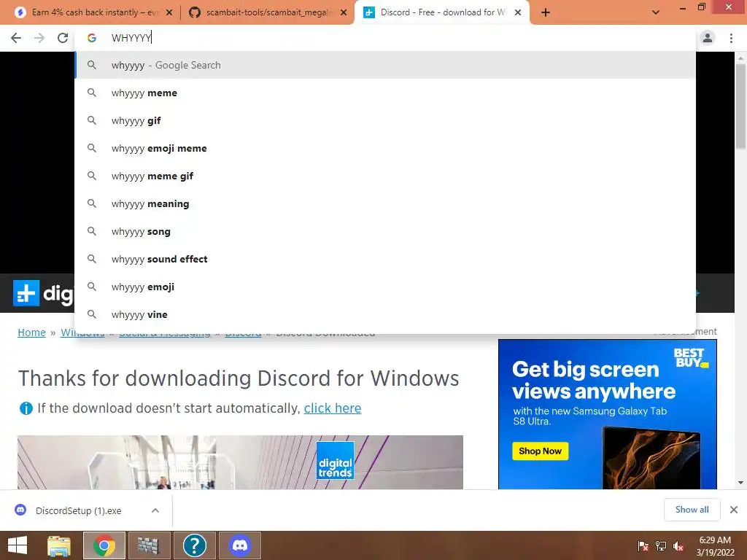The height and width of the screenshot is (560, 747).
Task: Open Discord from the taskbar
Action: pyautogui.click(x=240, y=545)
